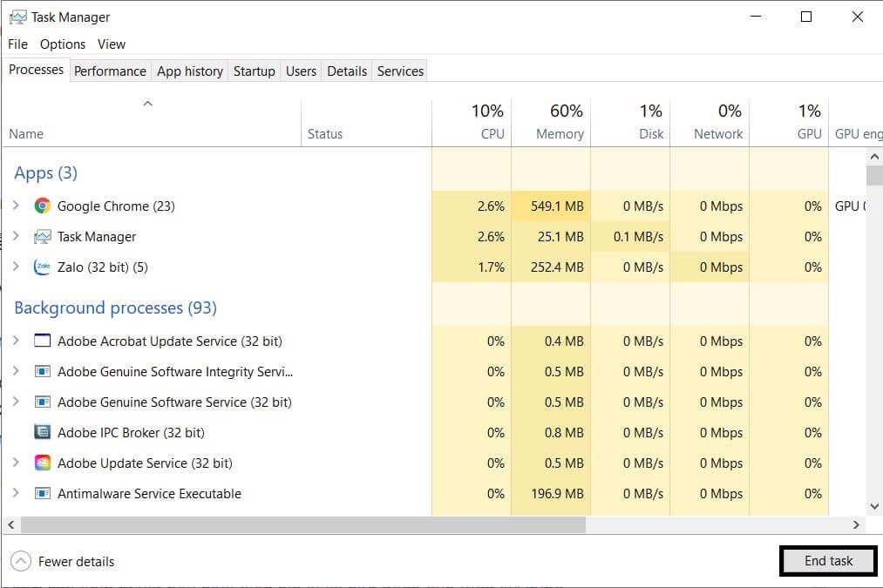This screenshot has height=588, width=883.
Task: Expand Adobe Genuine Software Service (32 bit) entry
Action: pyautogui.click(x=16, y=402)
